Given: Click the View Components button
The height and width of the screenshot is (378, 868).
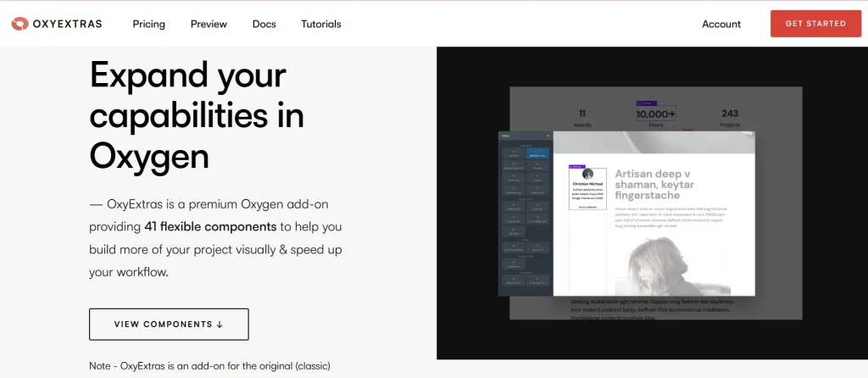Looking at the screenshot, I should 169,325.
